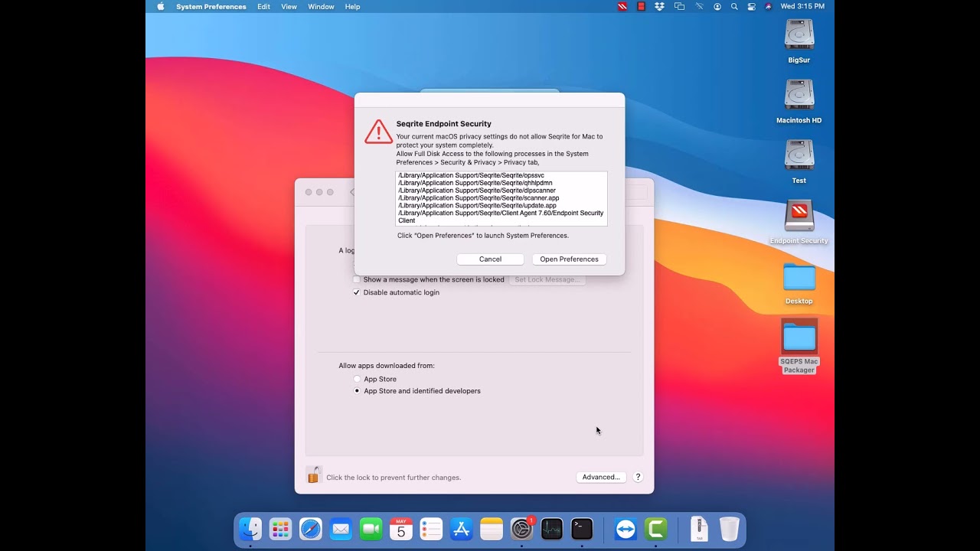Activate Siri from the menu bar
The height and width of the screenshot is (551, 980).
[768, 6]
